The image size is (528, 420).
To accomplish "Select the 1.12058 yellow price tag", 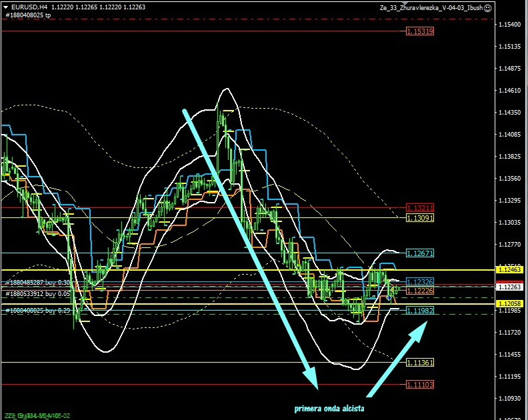I will [x=509, y=303].
